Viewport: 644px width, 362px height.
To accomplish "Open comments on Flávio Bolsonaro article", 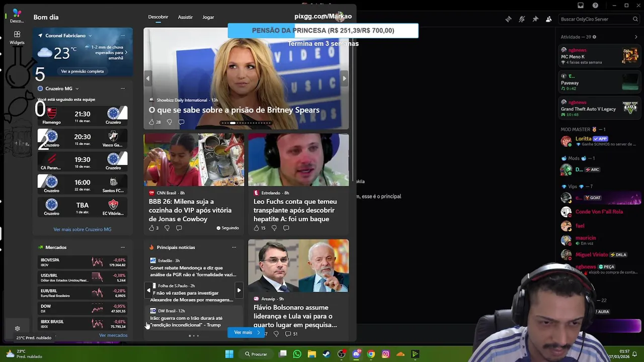I will [288, 333].
